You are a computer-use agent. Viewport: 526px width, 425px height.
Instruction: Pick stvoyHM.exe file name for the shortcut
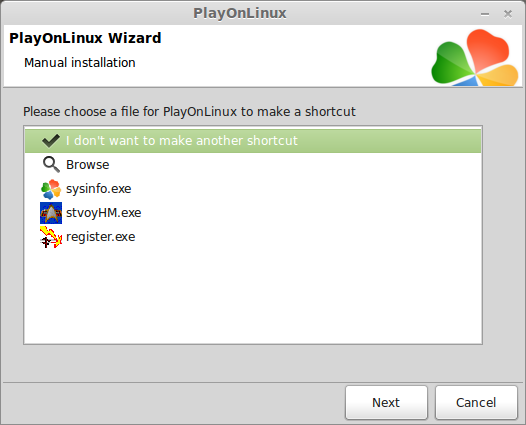point(103,213)
